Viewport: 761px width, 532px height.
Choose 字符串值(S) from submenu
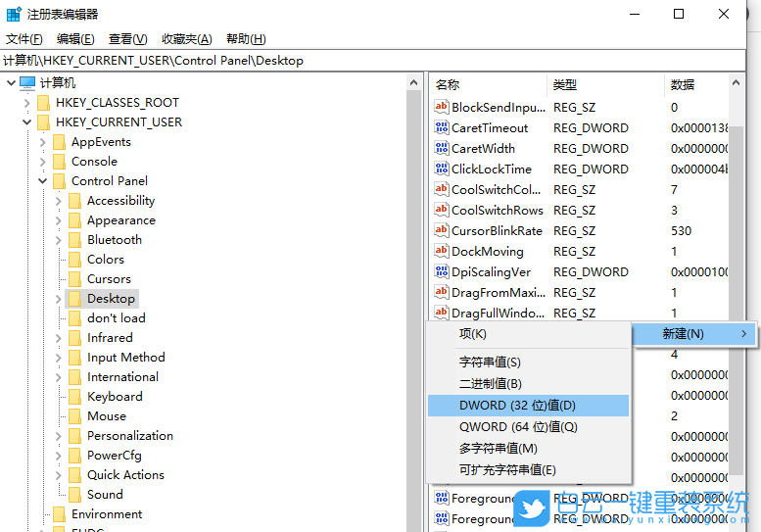coord(528,363)
